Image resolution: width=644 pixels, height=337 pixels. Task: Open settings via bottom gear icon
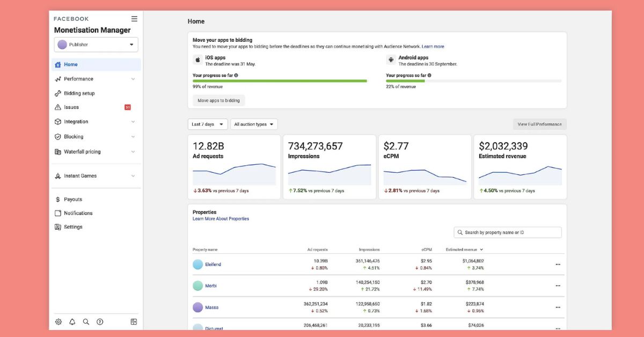[58, 322]
